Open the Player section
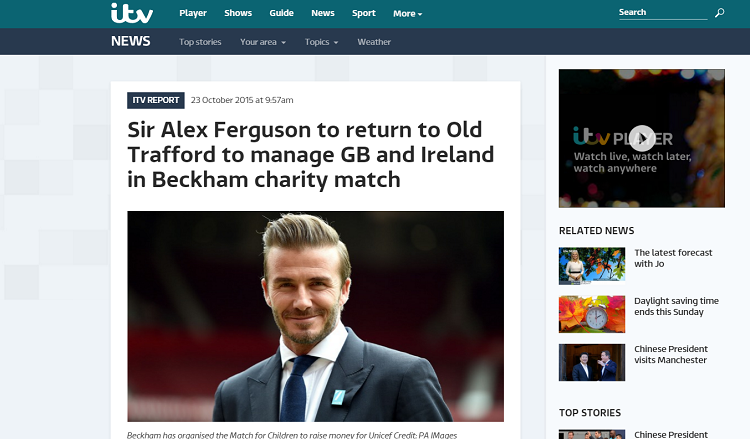750x439 pixels. pos(193,13)
